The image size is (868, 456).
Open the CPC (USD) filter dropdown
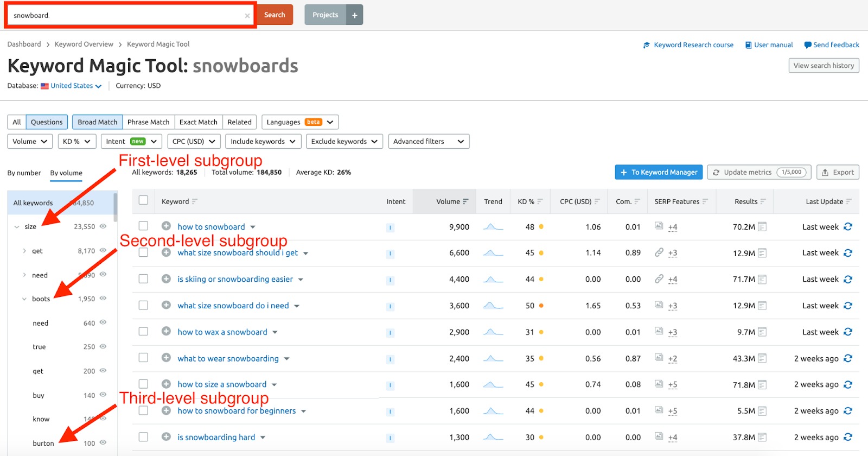pyautogui.click(x=194, y=141)
